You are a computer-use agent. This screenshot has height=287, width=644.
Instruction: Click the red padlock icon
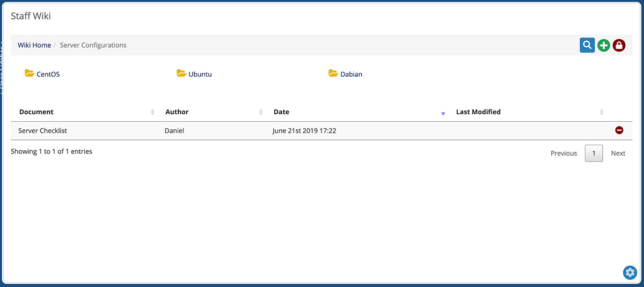[x=619, y=46]
